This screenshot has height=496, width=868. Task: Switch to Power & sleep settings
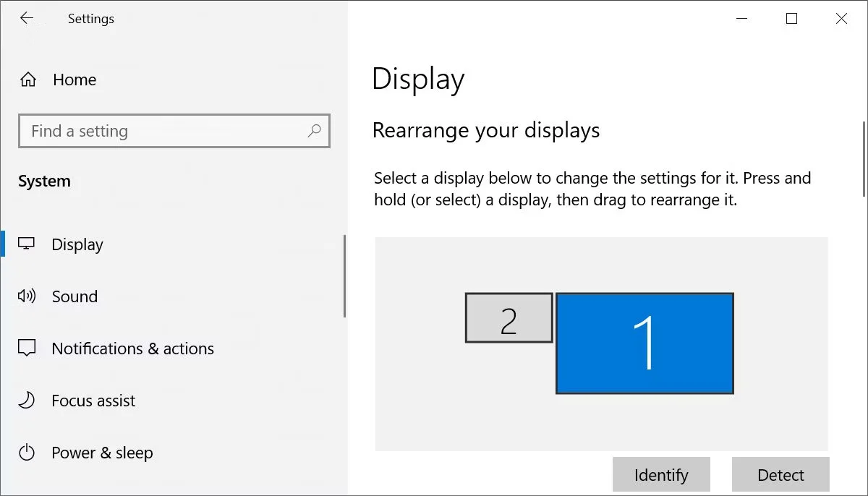[102, 453]
